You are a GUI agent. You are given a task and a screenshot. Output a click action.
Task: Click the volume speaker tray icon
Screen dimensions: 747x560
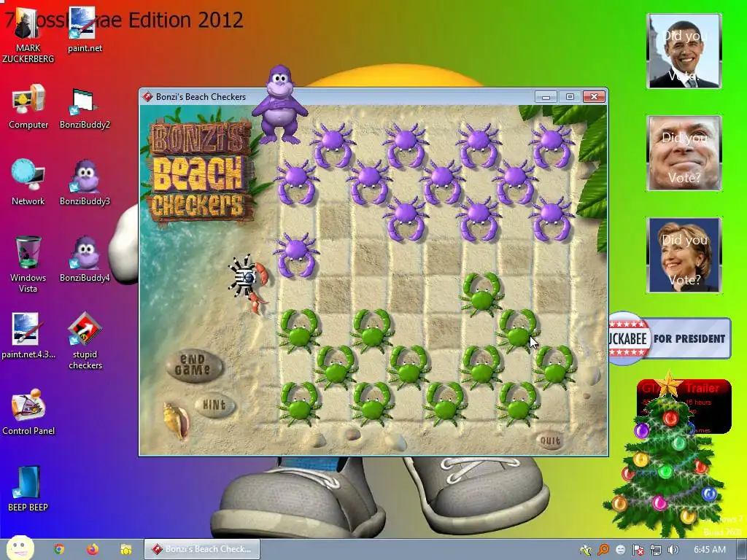coord(673,550)
